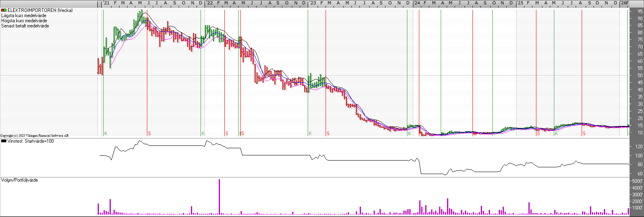Viewport: 644px width, 217px height.
Task: Click the 'Volym/Portföljvärde' panel label
Action: (19, 180)
